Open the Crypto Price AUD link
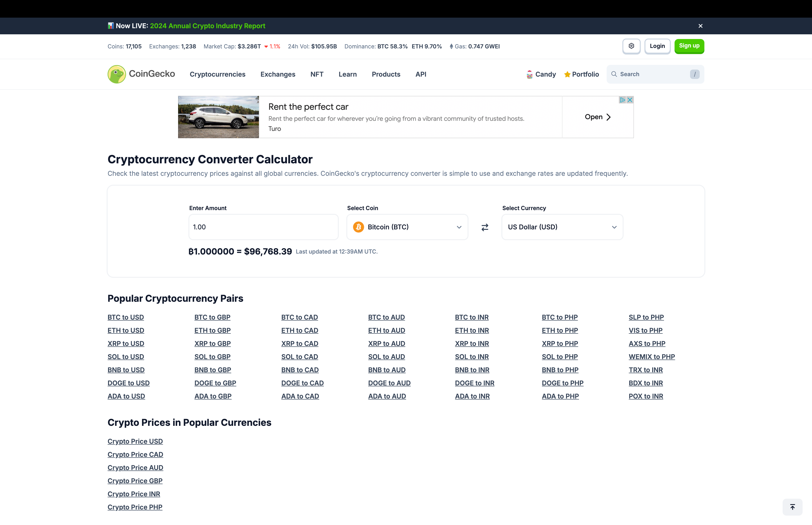Image resolution: width=812 pixels, height=525 pixels. pyautogui.click(x=135, y=468)
